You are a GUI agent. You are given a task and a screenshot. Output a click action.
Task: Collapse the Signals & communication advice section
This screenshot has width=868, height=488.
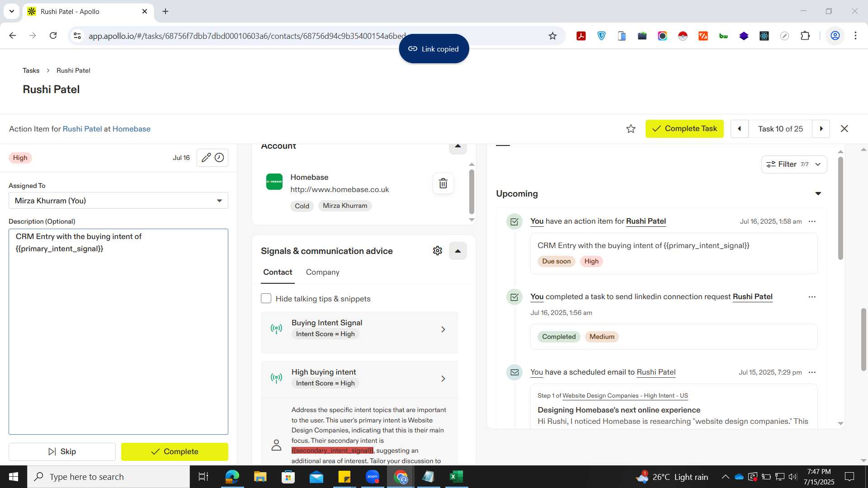[x=458, y=251]
